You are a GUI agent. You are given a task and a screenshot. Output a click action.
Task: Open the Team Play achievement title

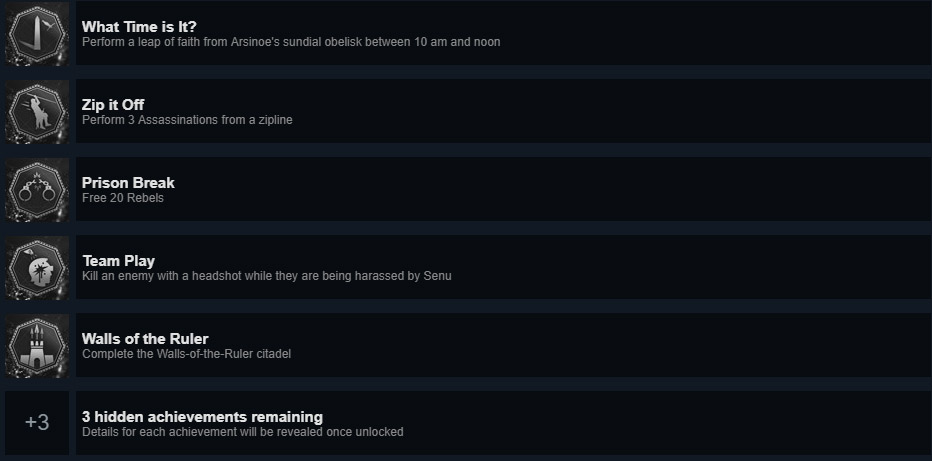[x=118, y=261]
